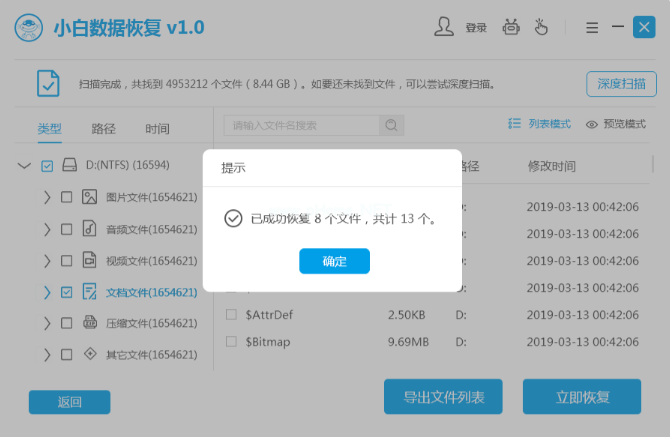This screenshot has width=670, height=437.
Task: Click the hand pointer icon in title bar
Action: (x=544, y=27)
